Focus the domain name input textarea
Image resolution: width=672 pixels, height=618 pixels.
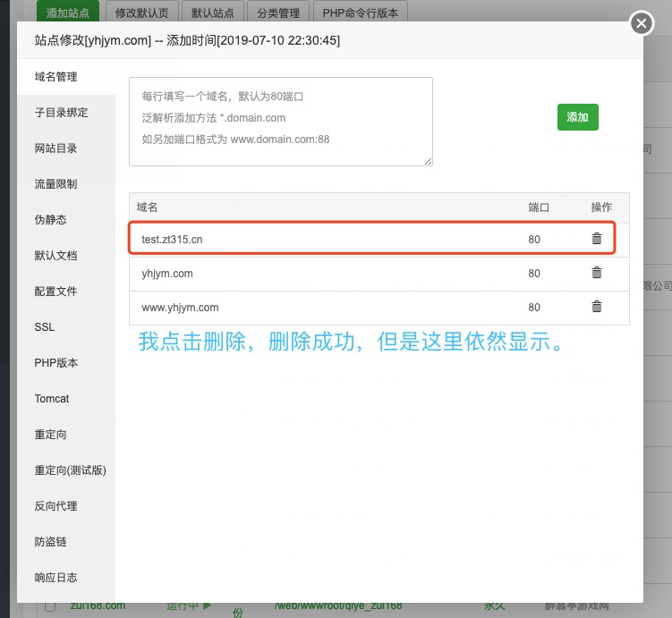tap(280, 121)
